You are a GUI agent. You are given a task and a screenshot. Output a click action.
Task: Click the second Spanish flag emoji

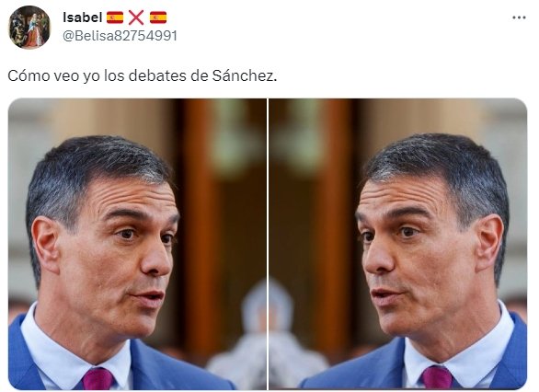tap(158, 17)
